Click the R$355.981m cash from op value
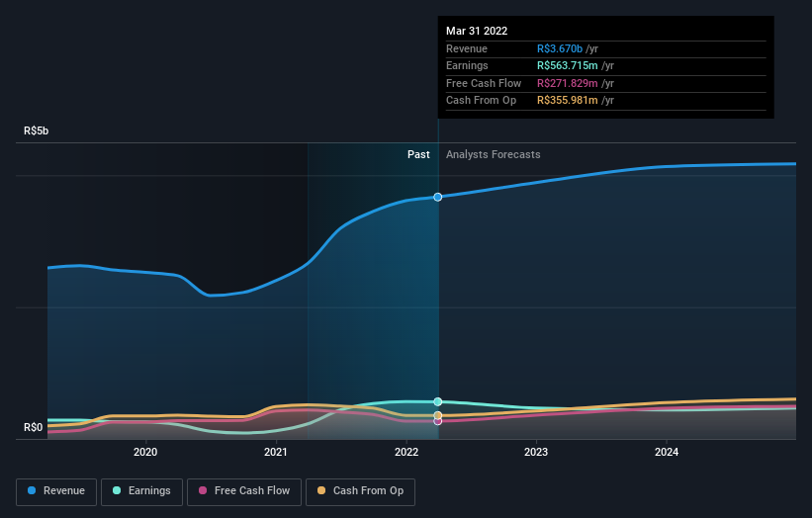Viewport: 812px width, 518px height. [x=568, y=101]
